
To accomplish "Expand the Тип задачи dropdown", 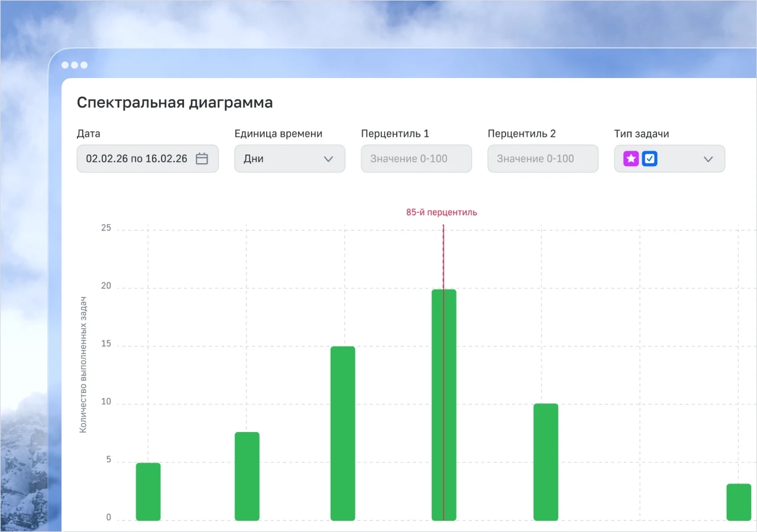I will click(x=708, y=158).
